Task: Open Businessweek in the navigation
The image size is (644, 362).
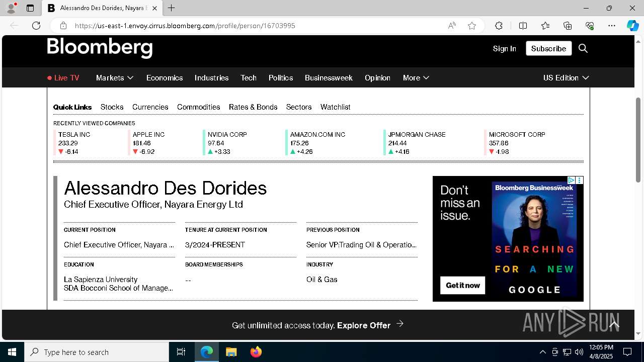Action: [329, 78]
